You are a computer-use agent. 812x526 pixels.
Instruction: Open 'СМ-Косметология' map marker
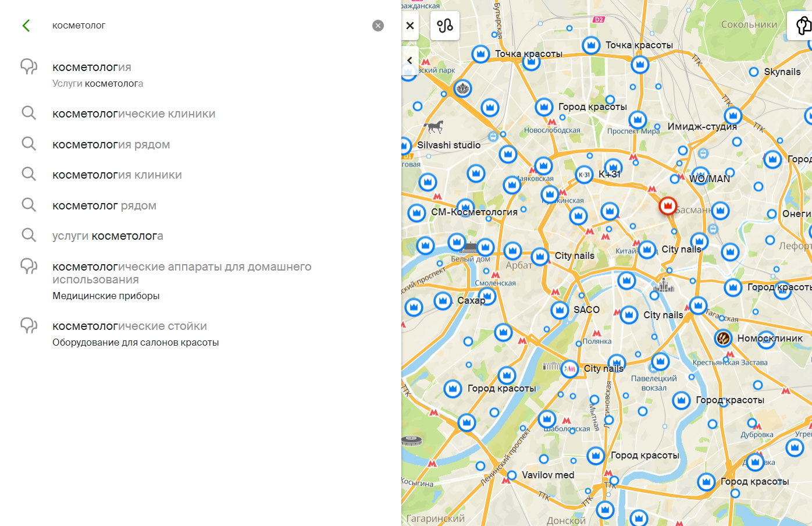click(416, 213)
